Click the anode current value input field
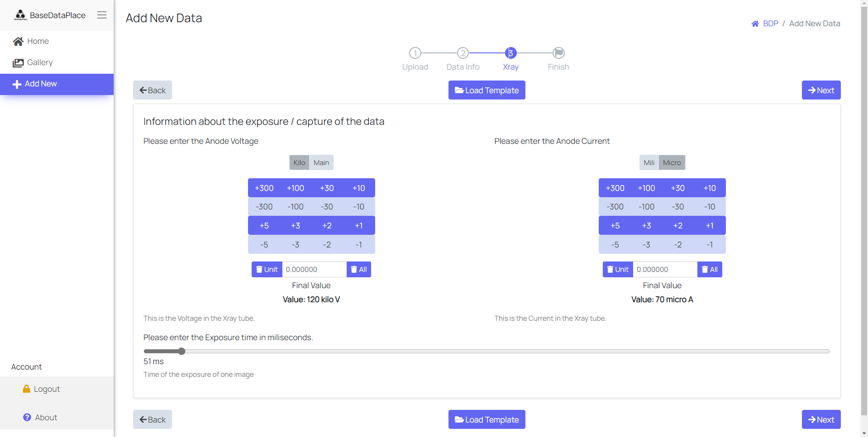This screenshot has width=868, height=437. 664,269
